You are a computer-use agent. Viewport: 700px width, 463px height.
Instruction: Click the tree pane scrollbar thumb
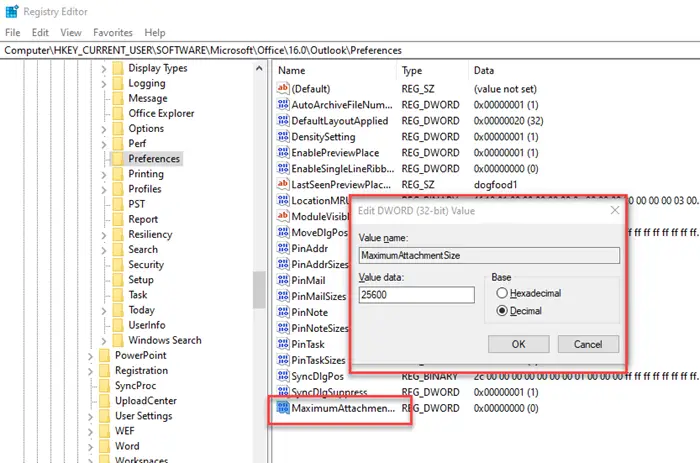pos(259,290)
